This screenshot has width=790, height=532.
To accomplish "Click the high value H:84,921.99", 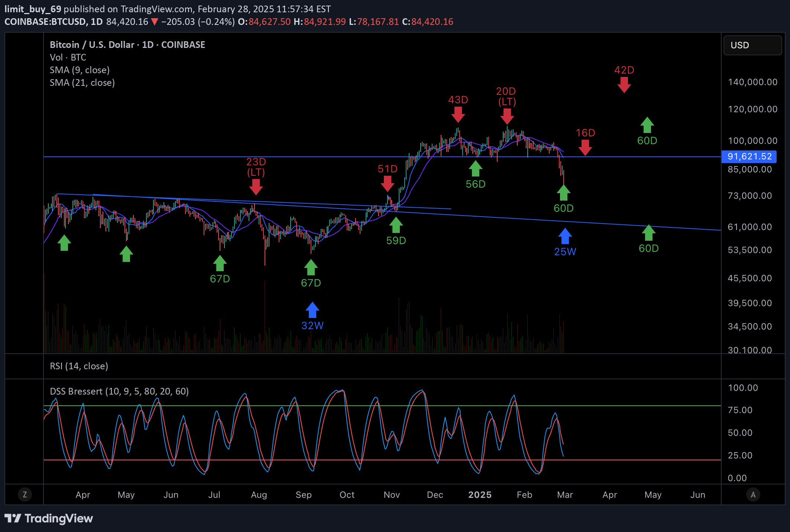I will 320,22.
